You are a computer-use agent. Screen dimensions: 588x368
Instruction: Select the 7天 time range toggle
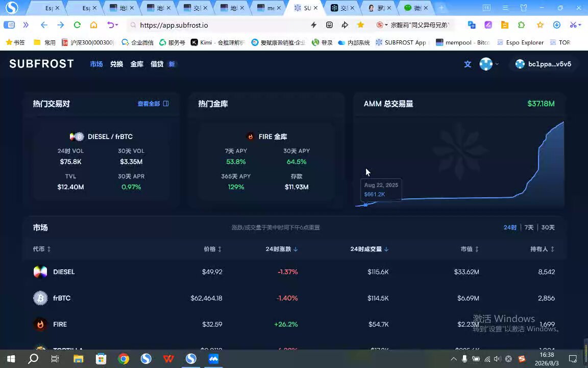529,227
